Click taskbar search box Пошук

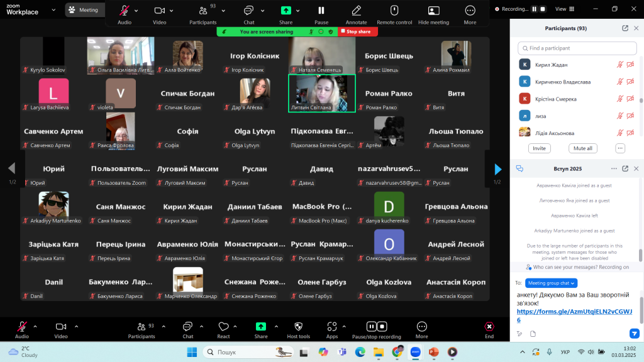point(249,352)
